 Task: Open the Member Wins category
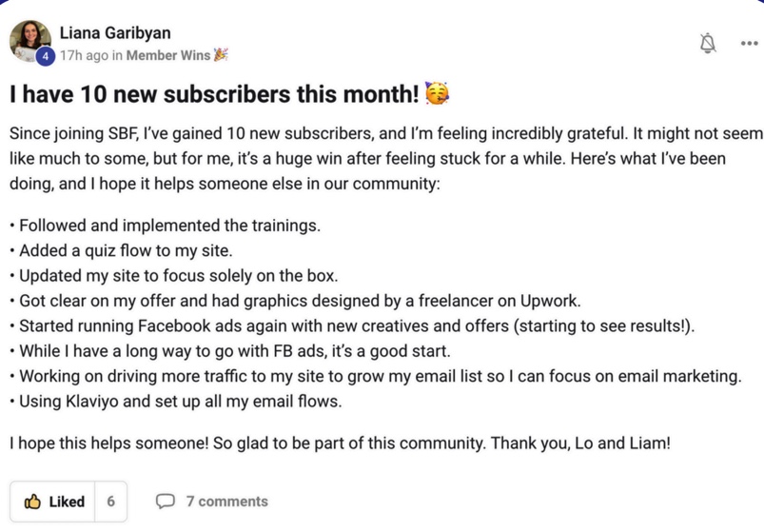(x=167, y=55)
